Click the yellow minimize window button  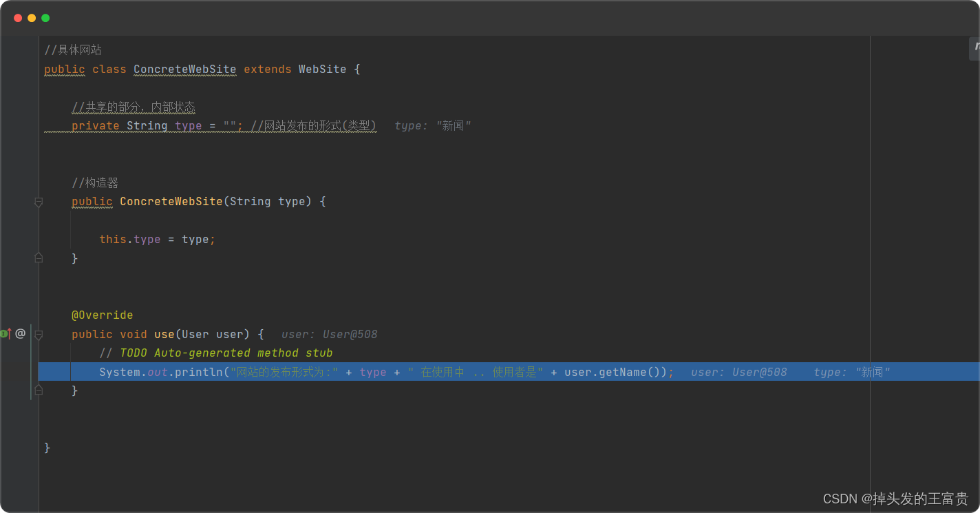tap(32, 18)
